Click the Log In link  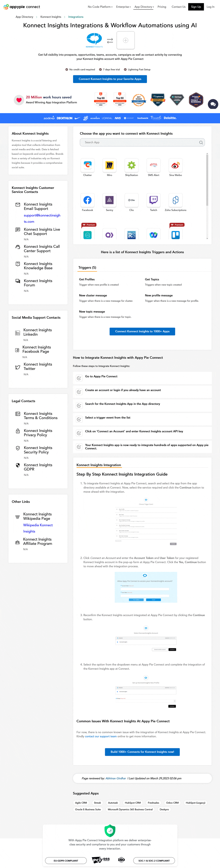pyautogui.click(x=211, y=7)
